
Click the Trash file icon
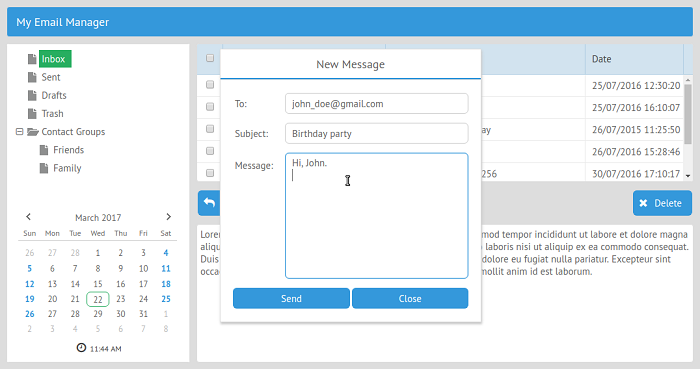coord(32,114)
